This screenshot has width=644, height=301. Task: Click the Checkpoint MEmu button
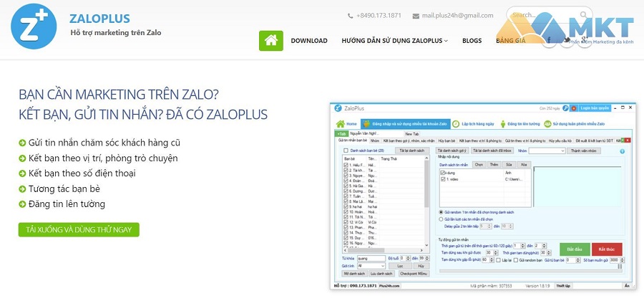click(414, 274)
